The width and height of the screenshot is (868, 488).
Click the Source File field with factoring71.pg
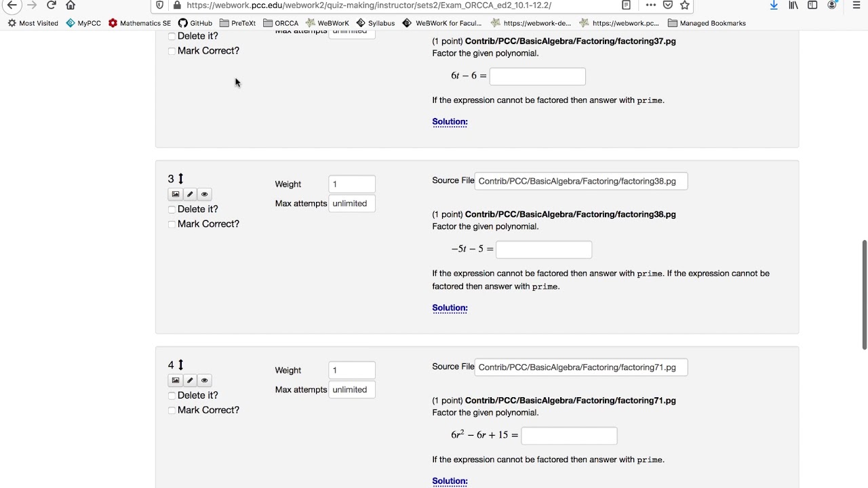point(581,367)
